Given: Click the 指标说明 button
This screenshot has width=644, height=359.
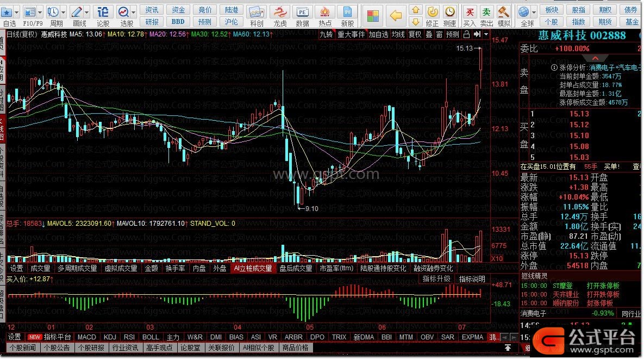Looking at the screenshot, I should click(472, 279).
